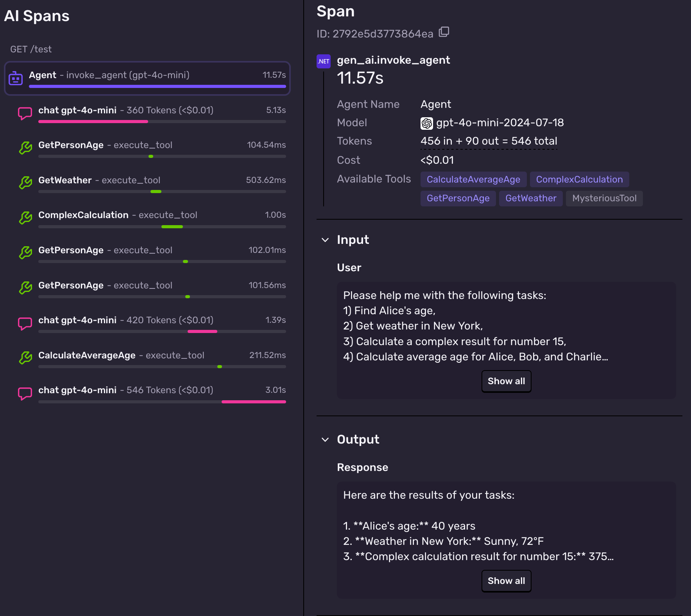Click the chat bubble icon on the 420-token chat span

coord(25,323)
